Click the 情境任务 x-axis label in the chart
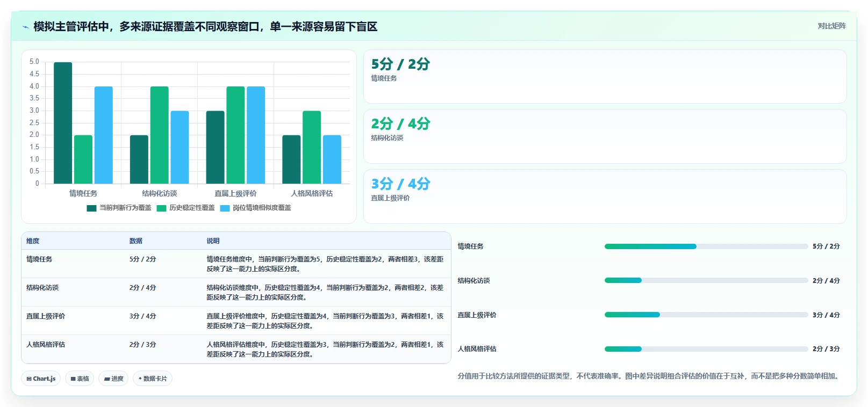This screenshot has width=868, height=407. [83, 193]
